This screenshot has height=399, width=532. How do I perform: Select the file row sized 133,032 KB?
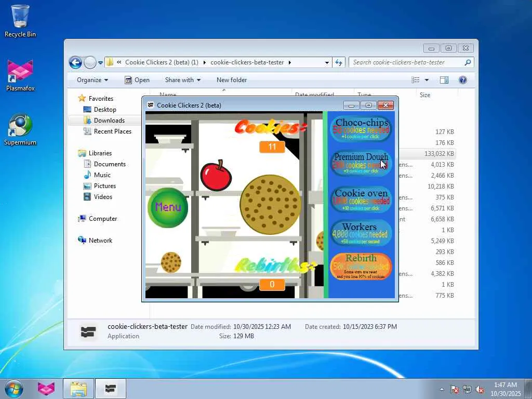pos(427,154)
